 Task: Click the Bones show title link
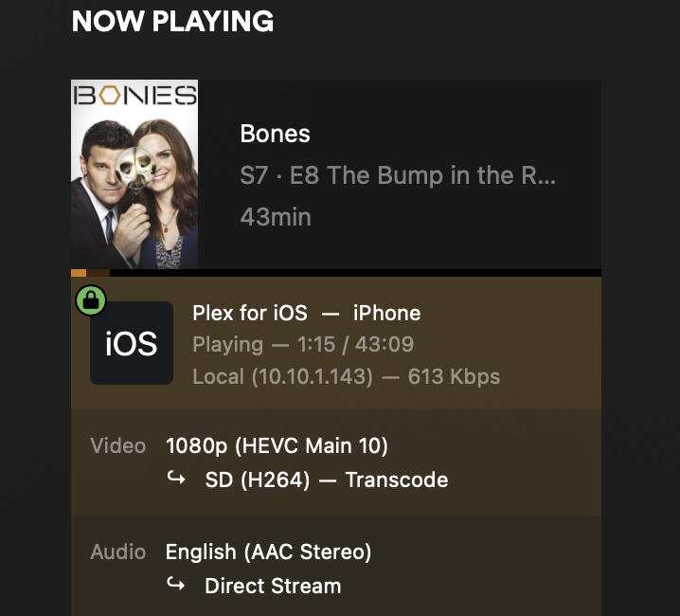275,134
